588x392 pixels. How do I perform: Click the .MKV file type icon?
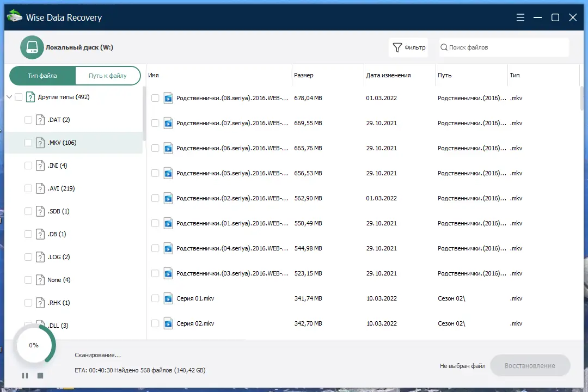(40, 143)
